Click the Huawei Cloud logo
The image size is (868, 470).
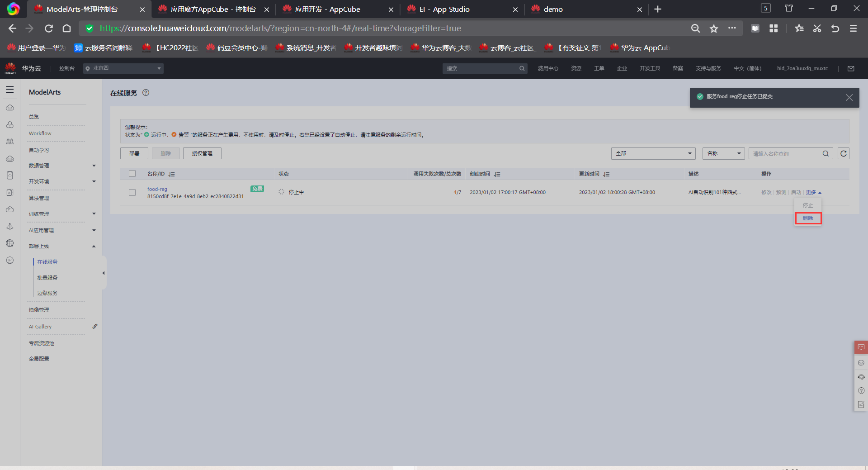[10, 68]
